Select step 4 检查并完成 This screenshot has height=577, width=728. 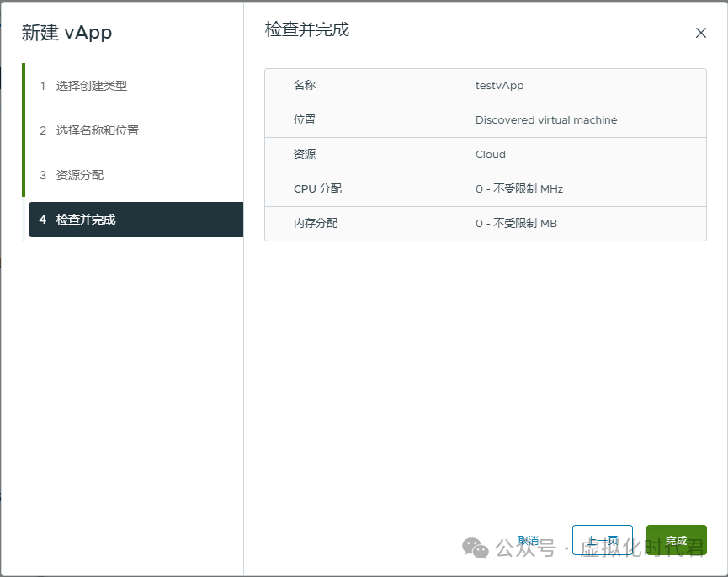pos(136,220)
